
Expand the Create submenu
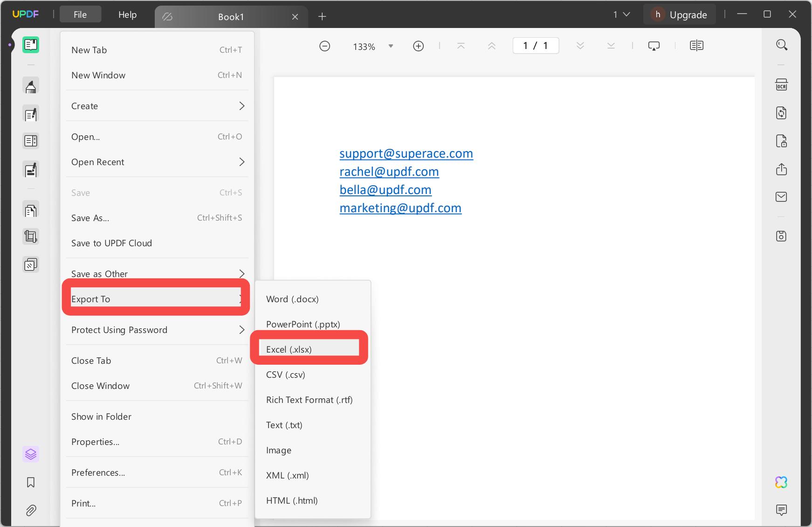pos(157,106)
